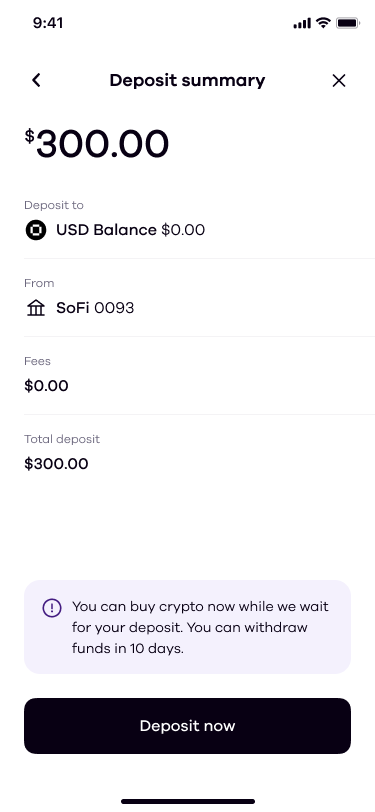
Task: Tap the Deposit to label
Action: pos(54,205)
